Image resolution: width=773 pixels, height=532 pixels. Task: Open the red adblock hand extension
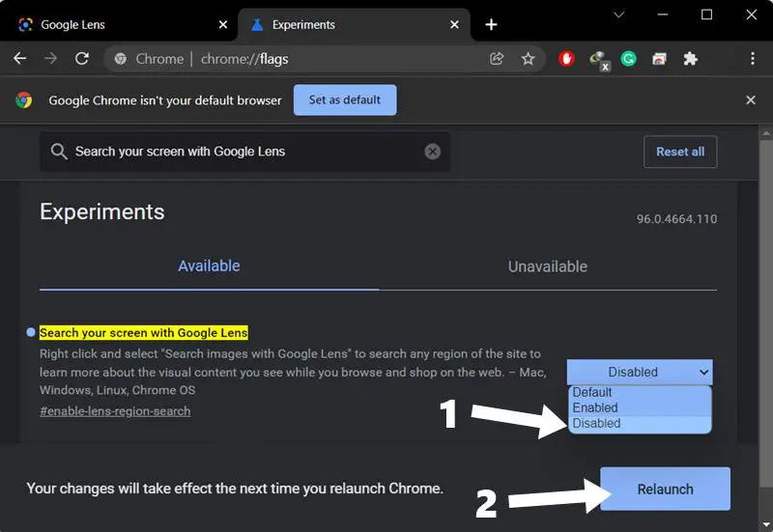[566, 59]
